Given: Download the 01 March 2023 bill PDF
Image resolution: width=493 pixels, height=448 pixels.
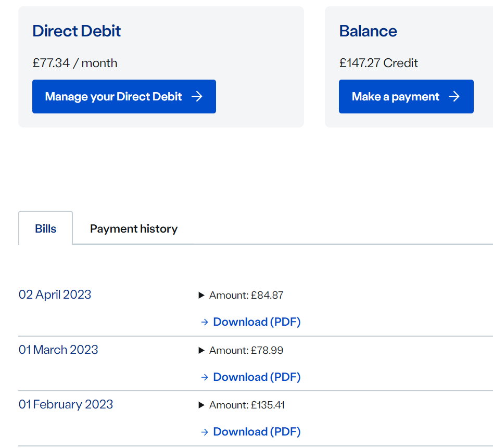Looking at the screenshot, I should 257,377.
